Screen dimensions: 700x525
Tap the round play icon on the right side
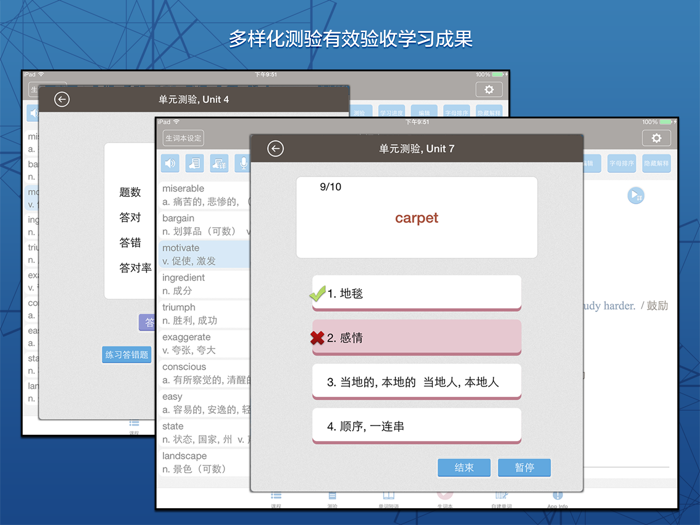(636, 196)
